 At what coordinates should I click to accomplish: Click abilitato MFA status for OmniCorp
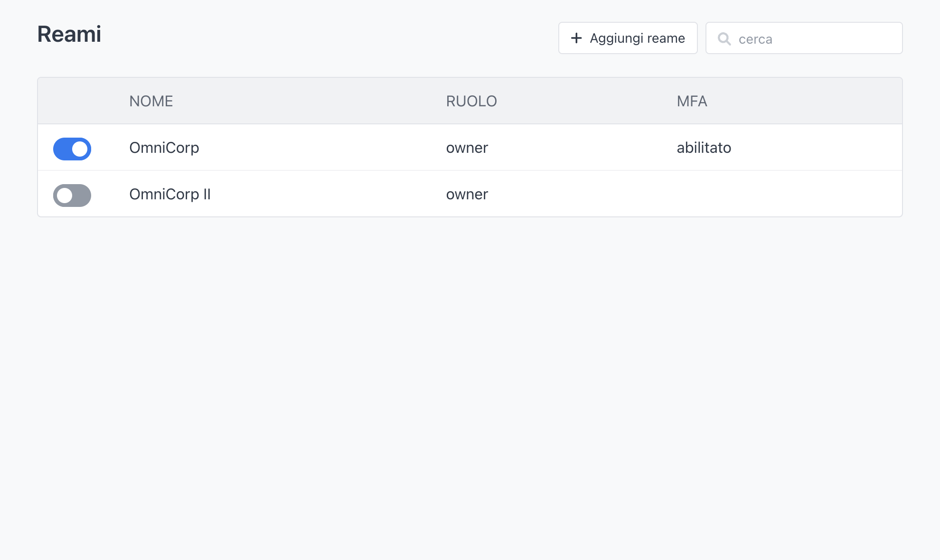coord(704,148)
